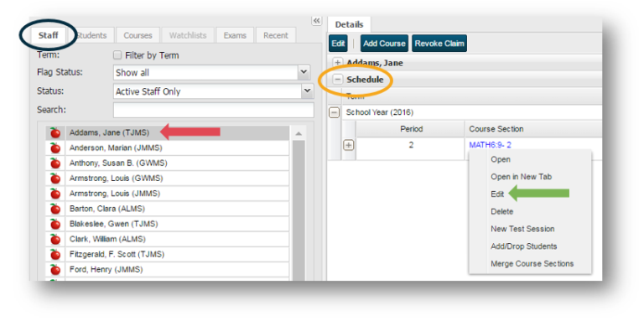Switch to the Courses tab

(138, 35)
